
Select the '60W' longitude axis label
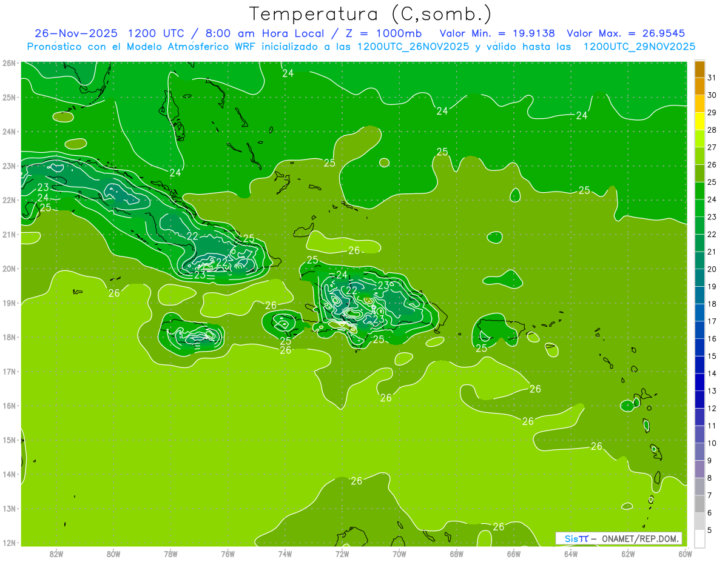685,554
